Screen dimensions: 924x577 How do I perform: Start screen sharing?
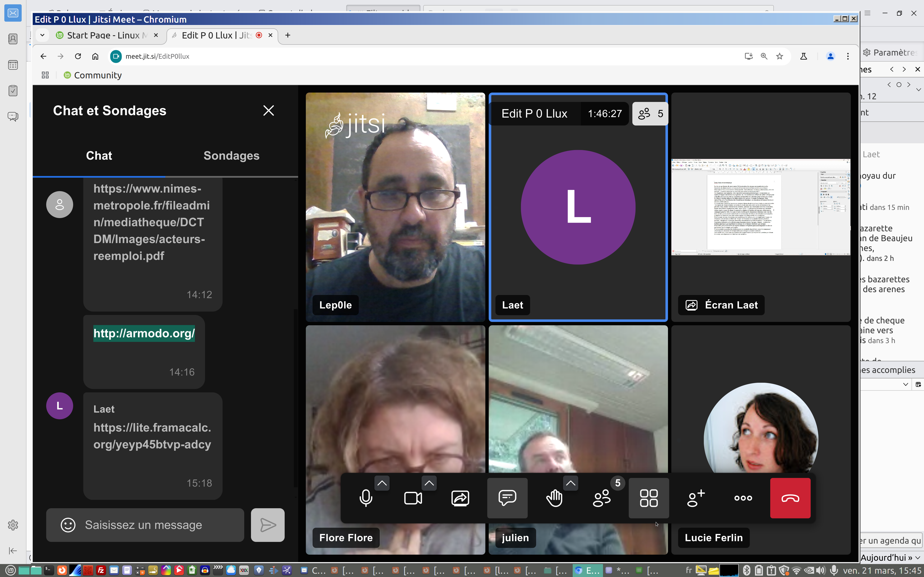click(460, 498)
